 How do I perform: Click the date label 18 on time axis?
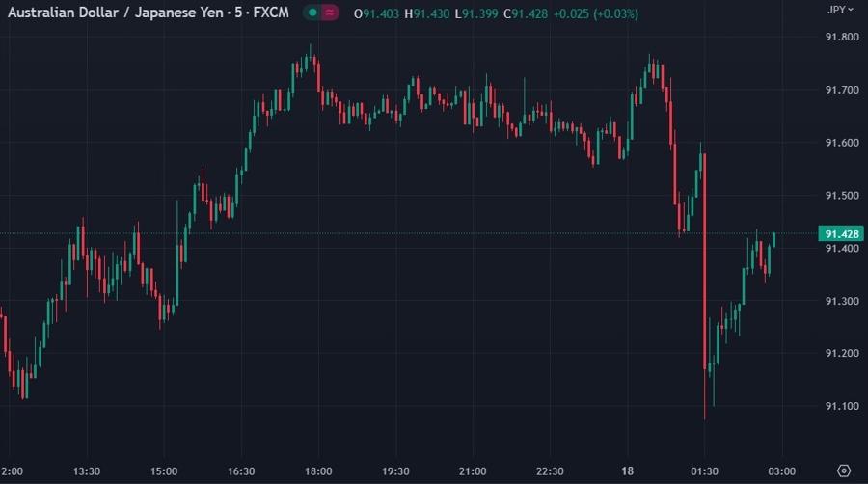tap(627, 471)
